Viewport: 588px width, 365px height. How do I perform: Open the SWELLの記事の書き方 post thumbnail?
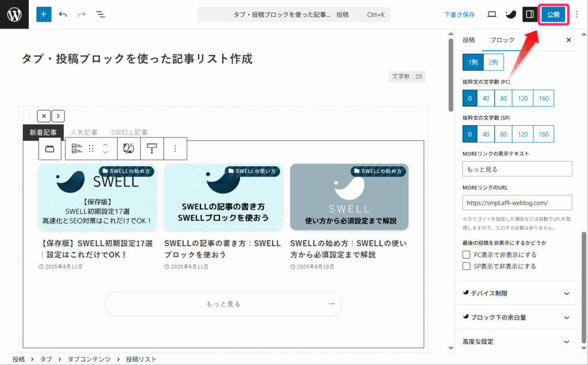tap(223, 197)
